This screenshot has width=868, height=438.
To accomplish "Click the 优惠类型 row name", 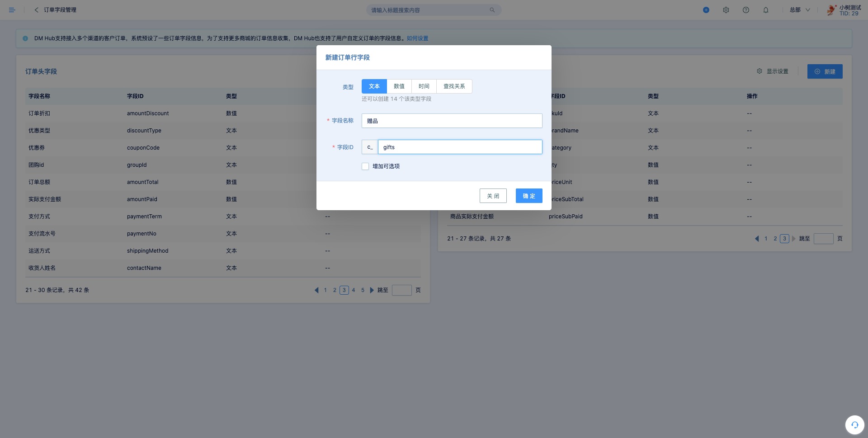I will 39,131.
